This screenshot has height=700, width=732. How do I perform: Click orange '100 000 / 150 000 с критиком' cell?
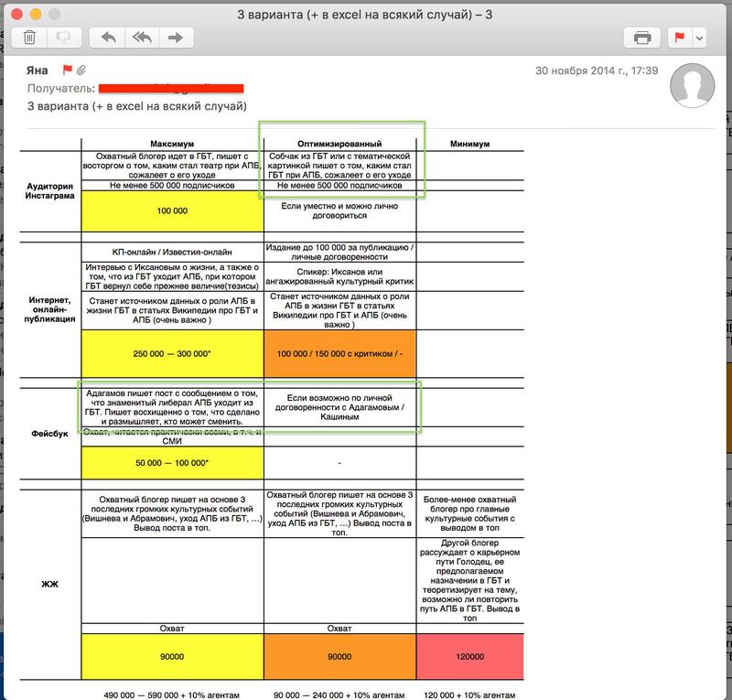point(339,353)
